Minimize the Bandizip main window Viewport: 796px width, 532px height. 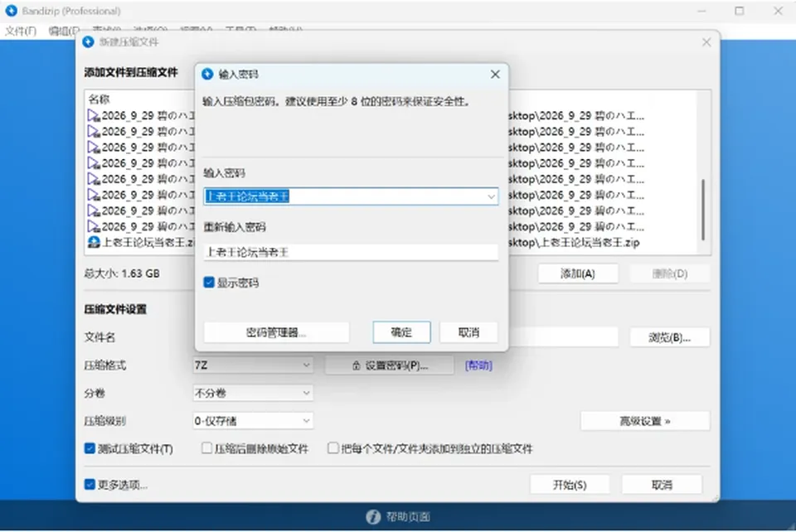[701, 11]
